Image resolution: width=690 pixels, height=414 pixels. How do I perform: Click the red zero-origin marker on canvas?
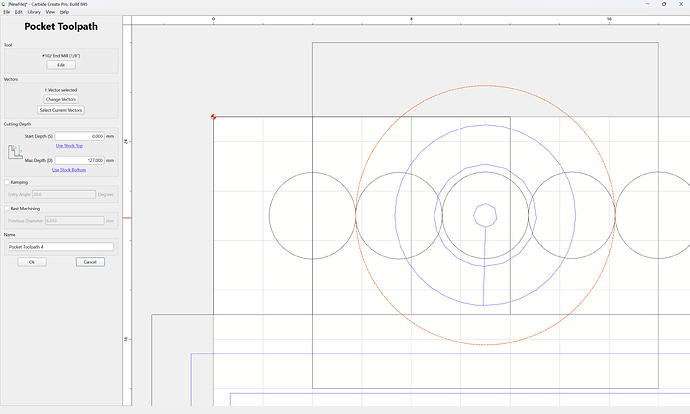[x=213, y=117]
